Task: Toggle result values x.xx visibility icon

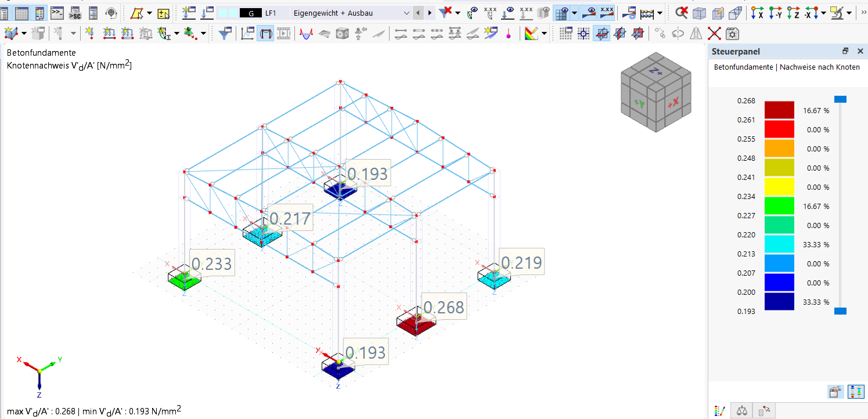Action: [x=491, y=12]
